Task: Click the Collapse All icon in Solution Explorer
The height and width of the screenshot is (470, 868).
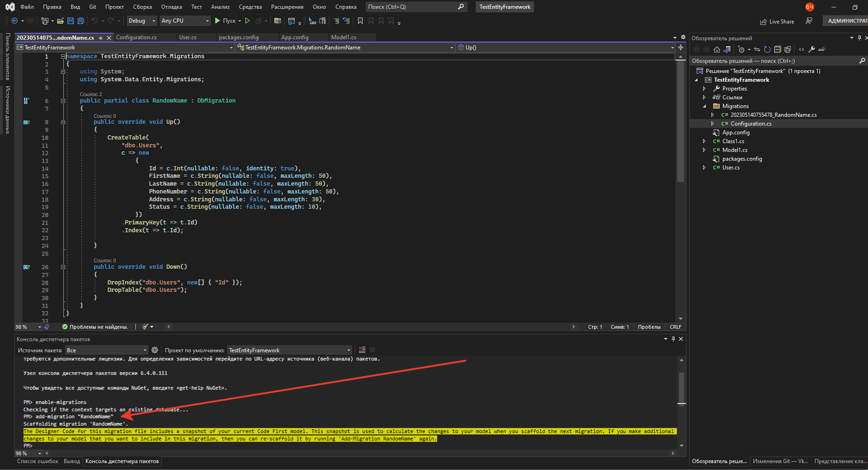Action: click(777, 49)
